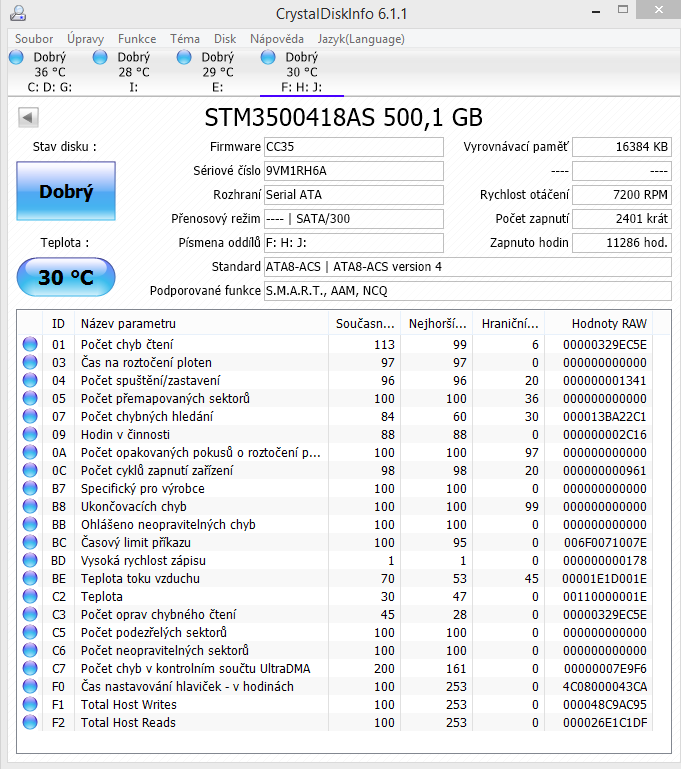Click status orb of attribute BC row

[30, 542]
